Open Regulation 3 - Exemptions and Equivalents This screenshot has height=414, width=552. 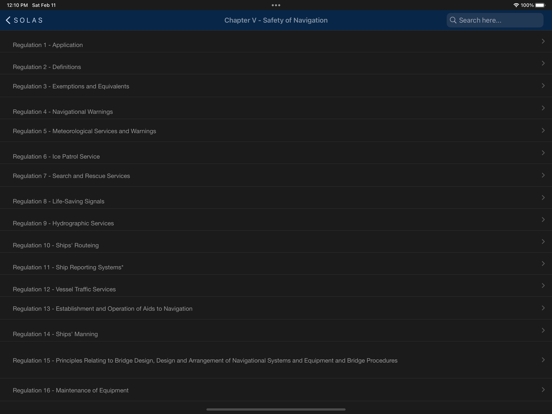(276, 86)
